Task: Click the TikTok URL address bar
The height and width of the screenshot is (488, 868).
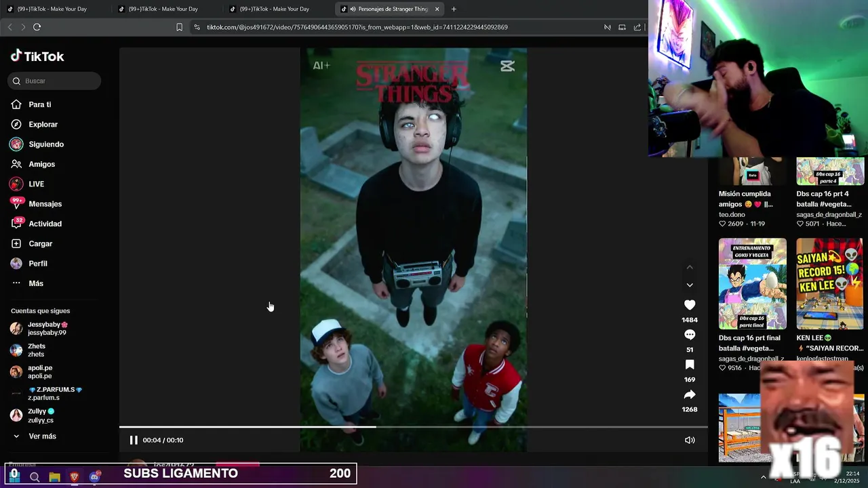Action: tap(357, 27)
